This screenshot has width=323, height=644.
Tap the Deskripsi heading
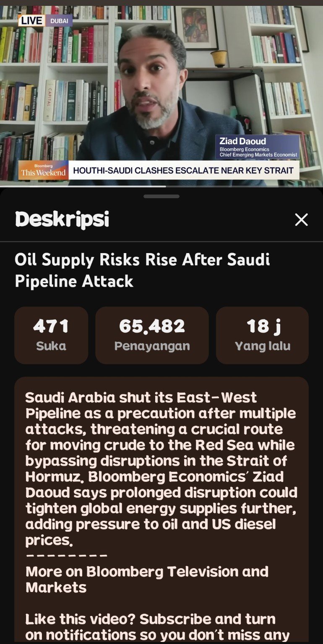click(x=62, y=220)
